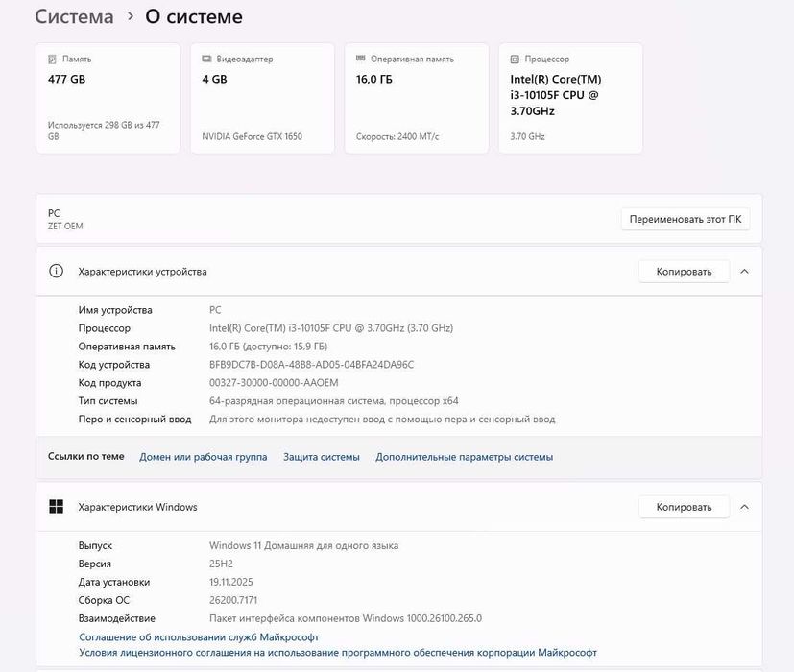Open Дополнительные параметры системы link

tap(465, 457)
